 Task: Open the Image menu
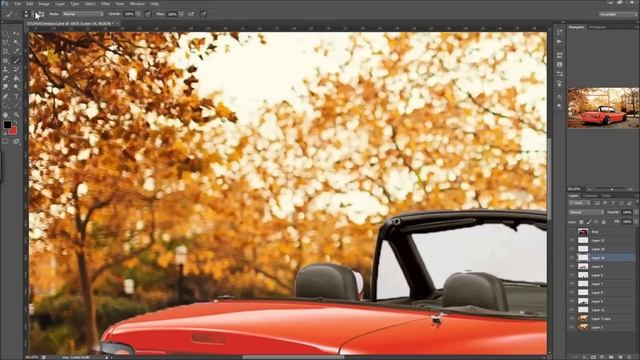(x=44, y=4)
